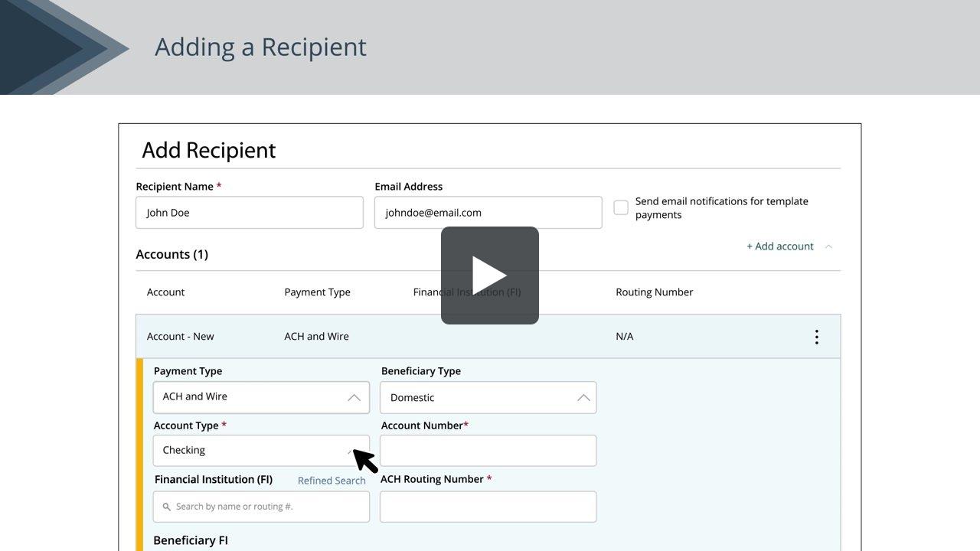Click the Recipient Name field with John Doe
Screen dimensions: 980x551
(x=250, y=213)
